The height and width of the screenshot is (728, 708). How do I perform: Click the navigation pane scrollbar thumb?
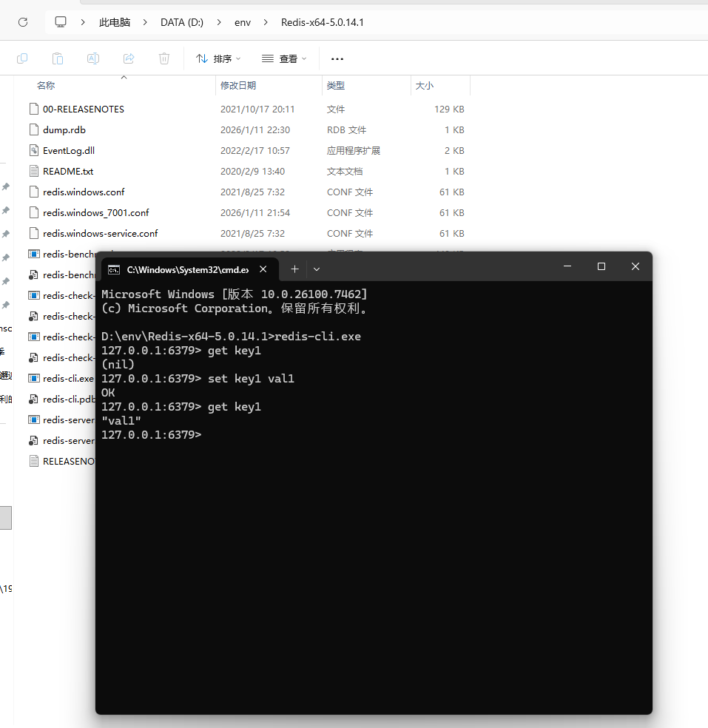pyautogui.click(x=6, y=518)
